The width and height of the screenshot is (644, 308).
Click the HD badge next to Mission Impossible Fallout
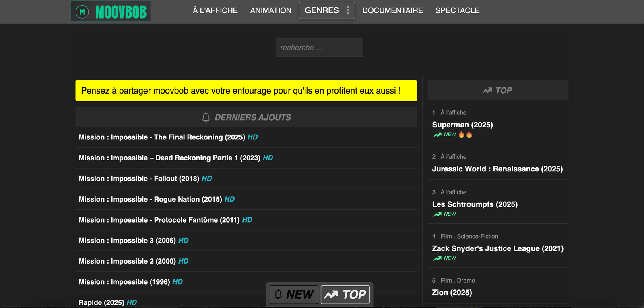pyautogui.click(x=207, y=179)
